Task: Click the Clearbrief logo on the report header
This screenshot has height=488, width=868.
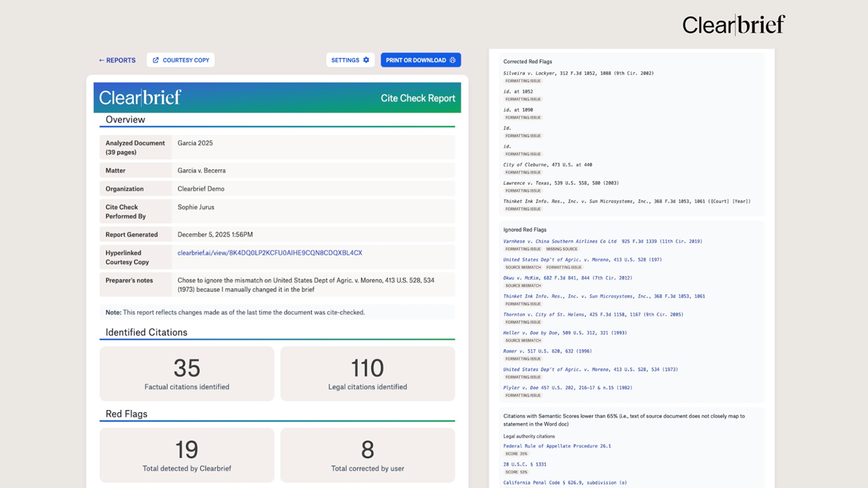Action: (x=140, y=98)
